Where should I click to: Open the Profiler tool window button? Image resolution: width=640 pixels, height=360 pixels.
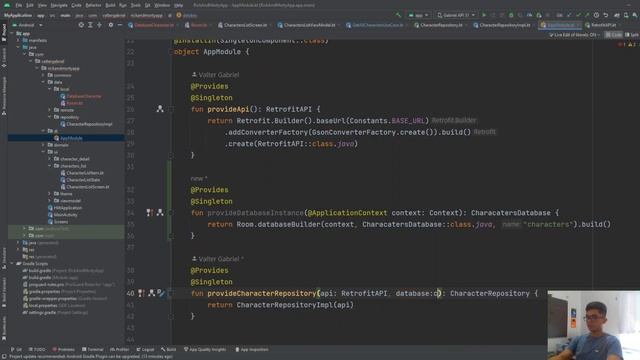tap(119, 349)
